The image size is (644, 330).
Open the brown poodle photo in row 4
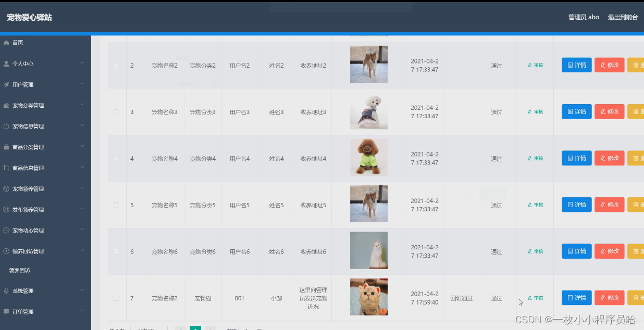pos(369,157)
